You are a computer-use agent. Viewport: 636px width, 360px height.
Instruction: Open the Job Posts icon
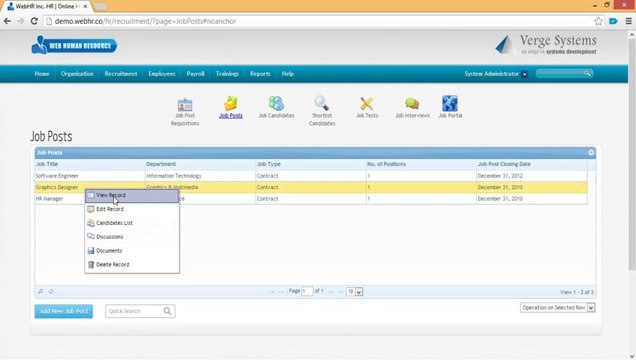coord(231,103)
